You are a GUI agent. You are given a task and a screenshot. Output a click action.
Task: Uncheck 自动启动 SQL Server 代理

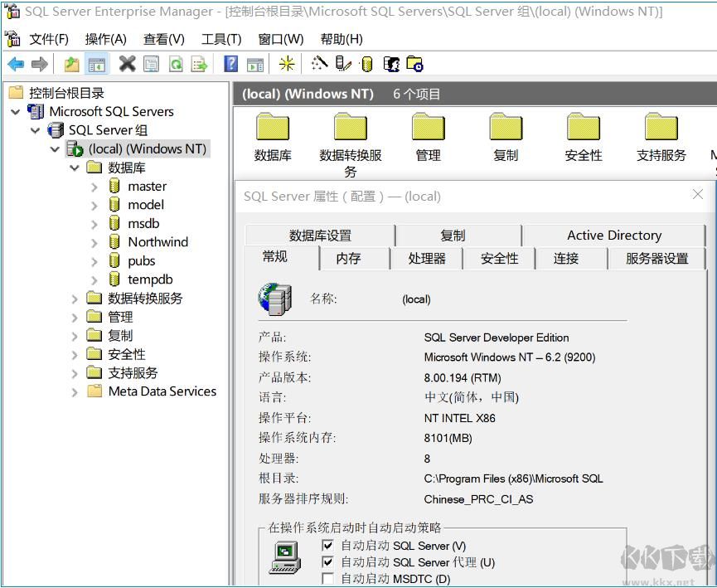pos(327,561)
